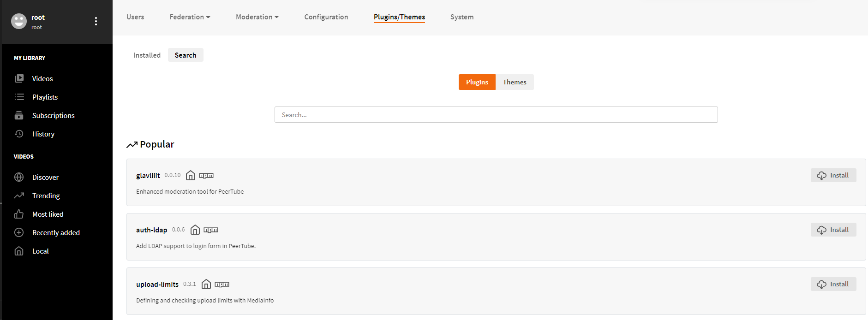Go to Playlists in sidebar
Screen dimensions: 868x320
(45, 97)
